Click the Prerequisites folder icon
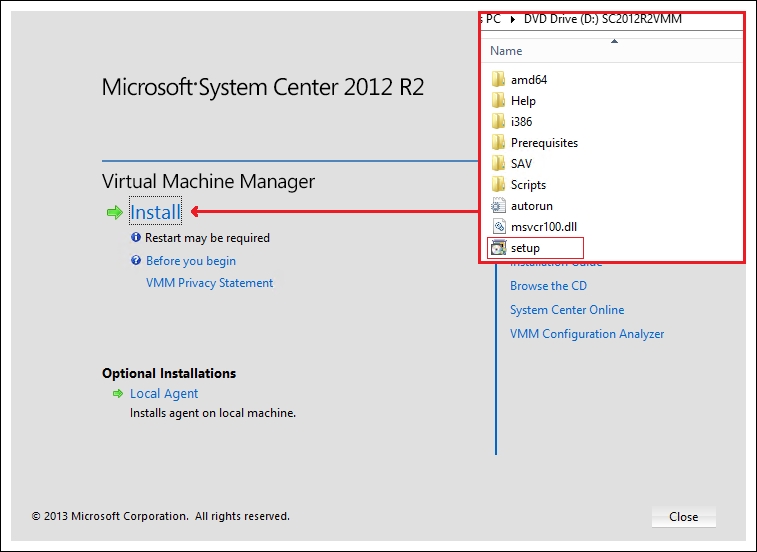Viewport: 757px width, 552px height. (x=499, y=143)
